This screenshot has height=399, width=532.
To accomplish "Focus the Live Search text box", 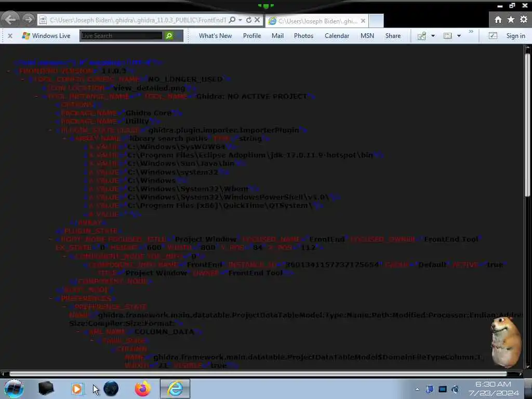I will 122,36.
